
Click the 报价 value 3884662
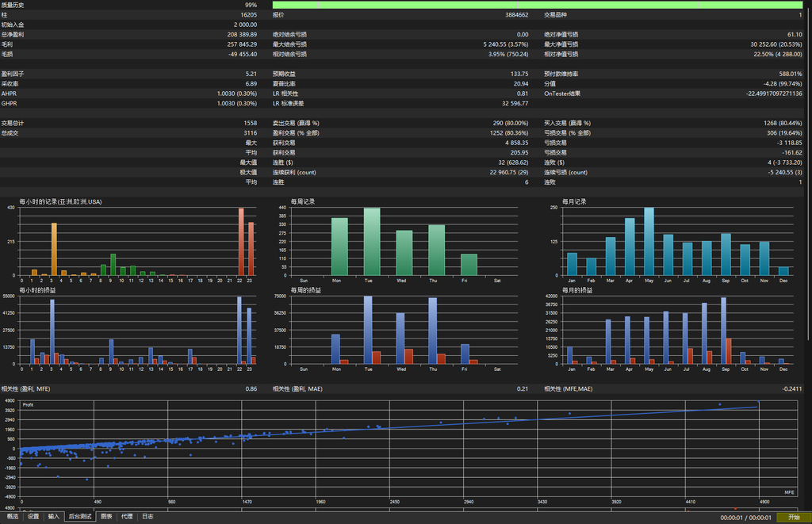pos(517,15)
